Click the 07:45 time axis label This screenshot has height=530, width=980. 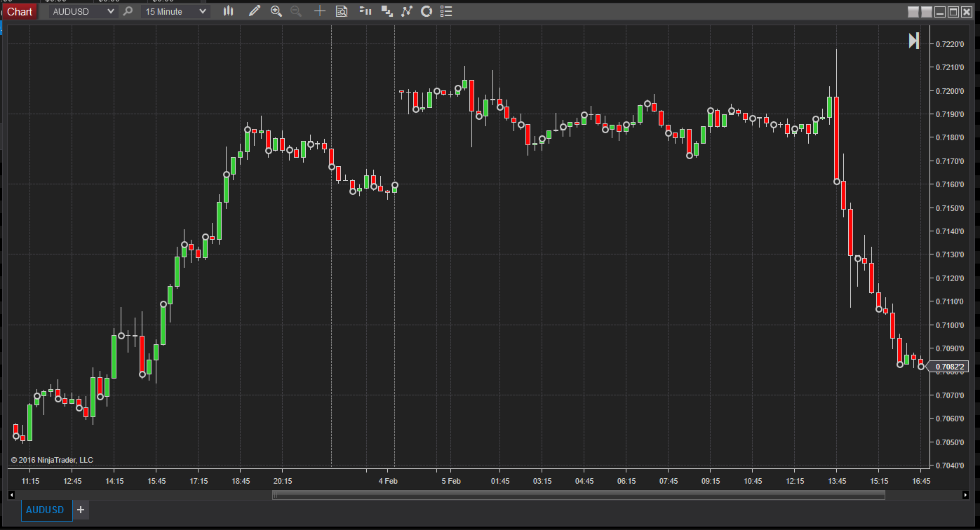(669, 481)
